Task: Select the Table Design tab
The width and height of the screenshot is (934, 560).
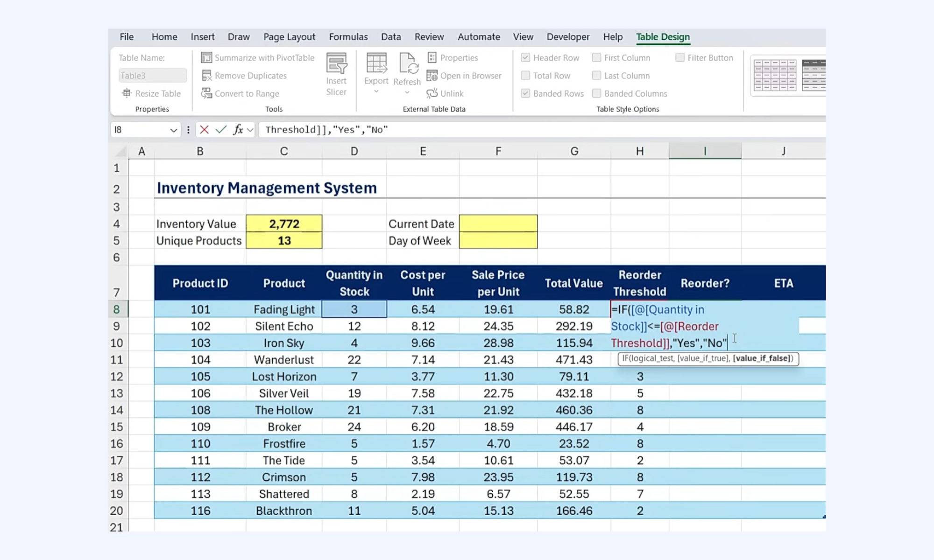Action: tap(663, 37)
